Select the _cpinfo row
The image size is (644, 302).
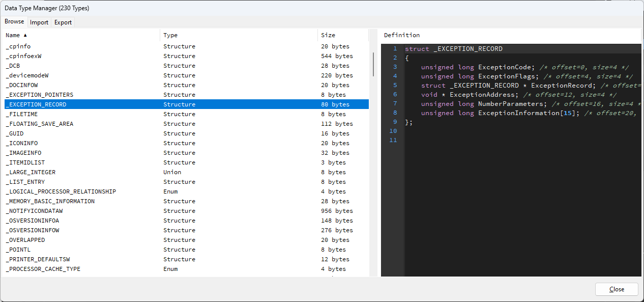click(186, 46)
